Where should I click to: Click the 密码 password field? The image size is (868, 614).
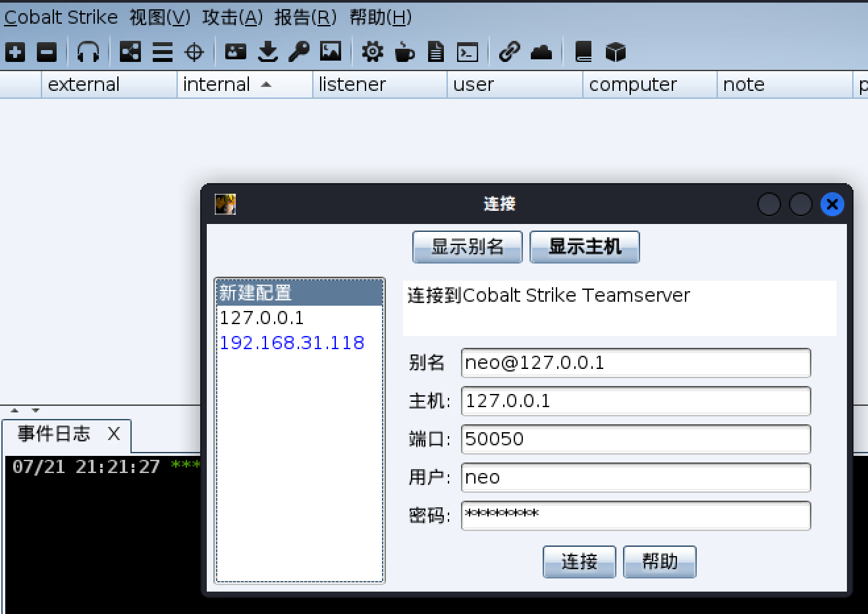[x=636, y=516]
